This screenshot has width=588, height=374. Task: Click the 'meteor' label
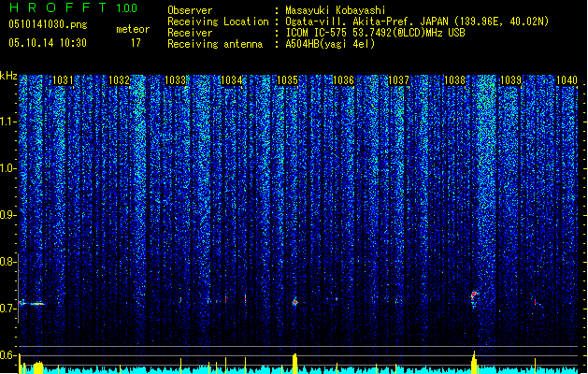tap(133, 29)
